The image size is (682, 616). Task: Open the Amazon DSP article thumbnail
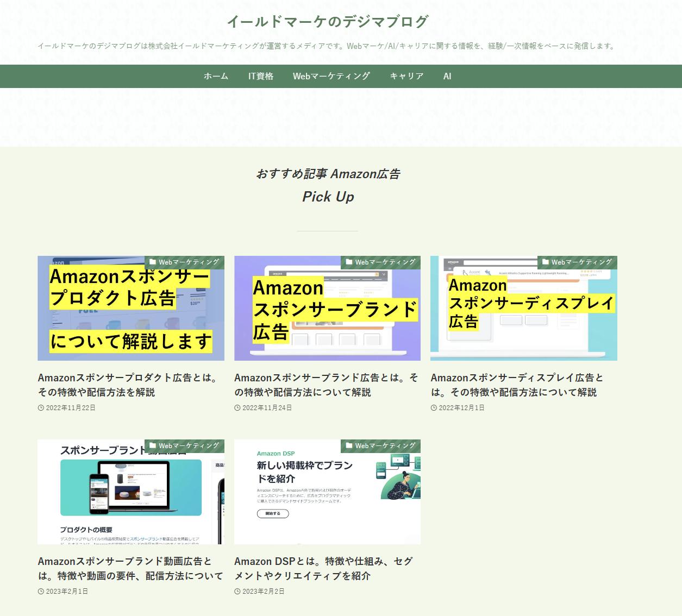[327, 492]
